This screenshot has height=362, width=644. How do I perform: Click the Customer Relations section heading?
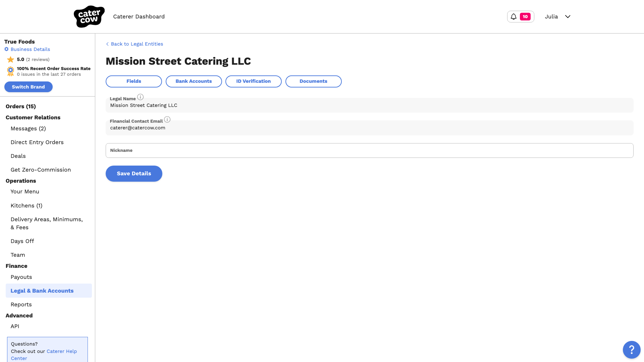point(33,118)
